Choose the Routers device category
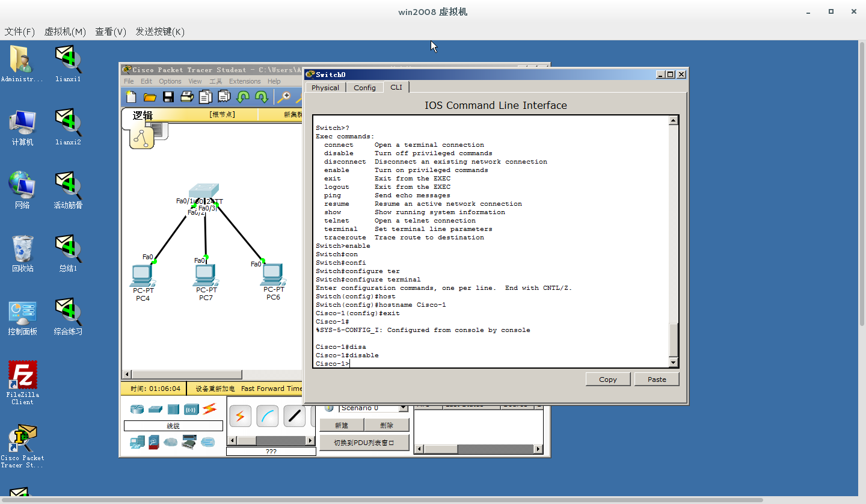 tap(137, 409)
